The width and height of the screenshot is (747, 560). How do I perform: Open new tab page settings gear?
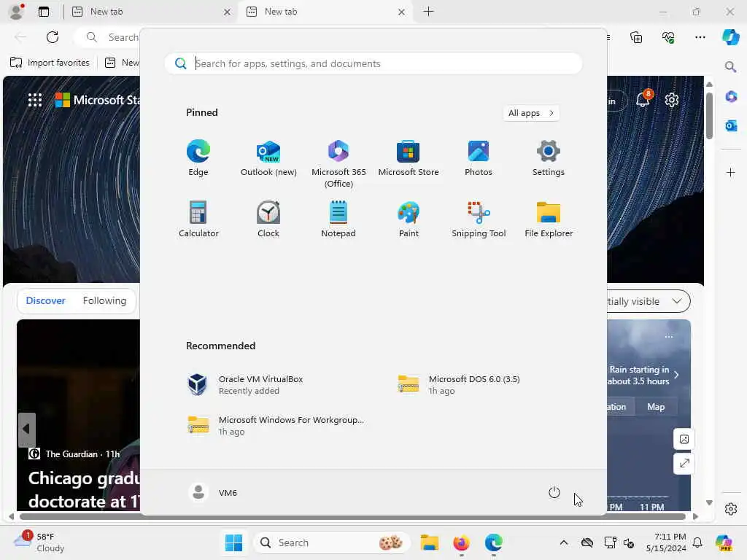coord(672,100)
